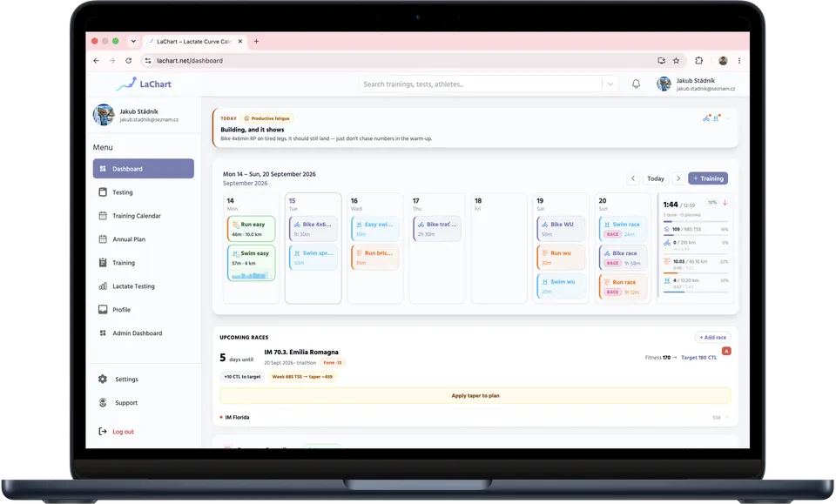This screenshot has width=836, height=504.
Task: Click the Productive fatigue badge
Action: (x=267, y=118)
